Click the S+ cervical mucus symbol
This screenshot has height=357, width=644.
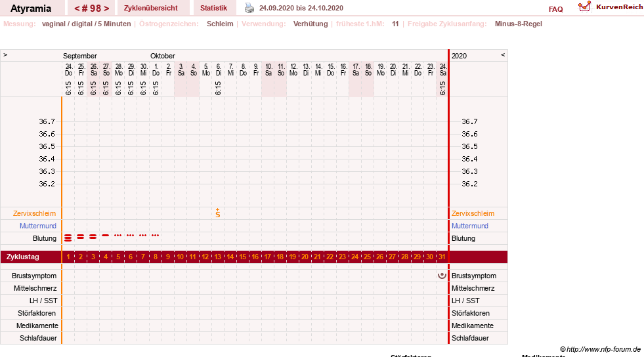[218, 213]
